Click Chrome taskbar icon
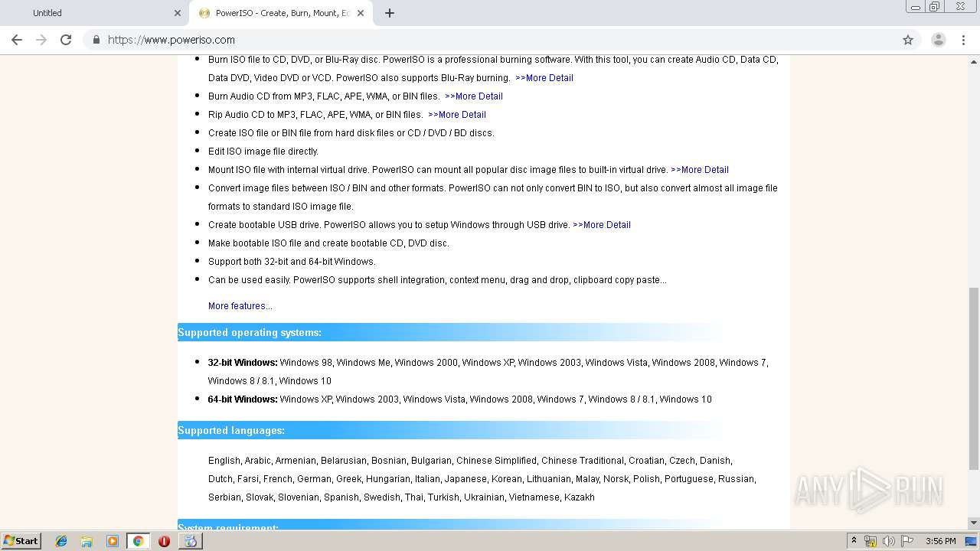The image size is (980, 551). pyautogui.click(x=138, y=541)
